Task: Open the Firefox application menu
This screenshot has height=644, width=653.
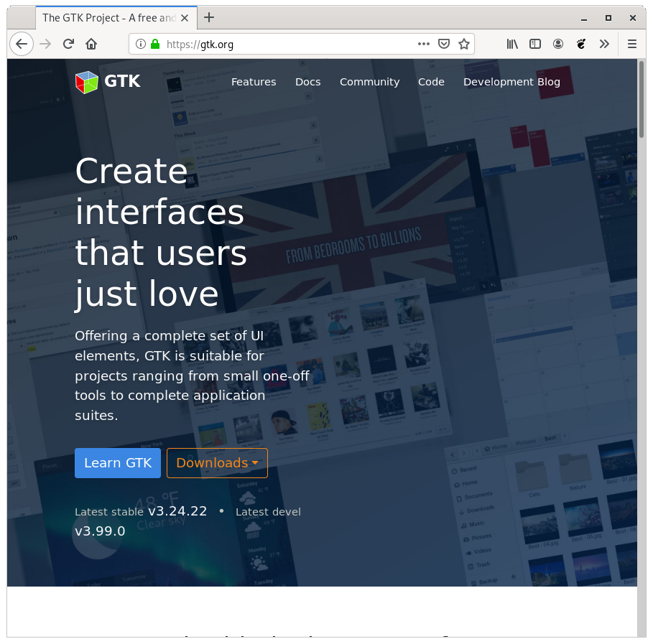Action: click(632, 44)
